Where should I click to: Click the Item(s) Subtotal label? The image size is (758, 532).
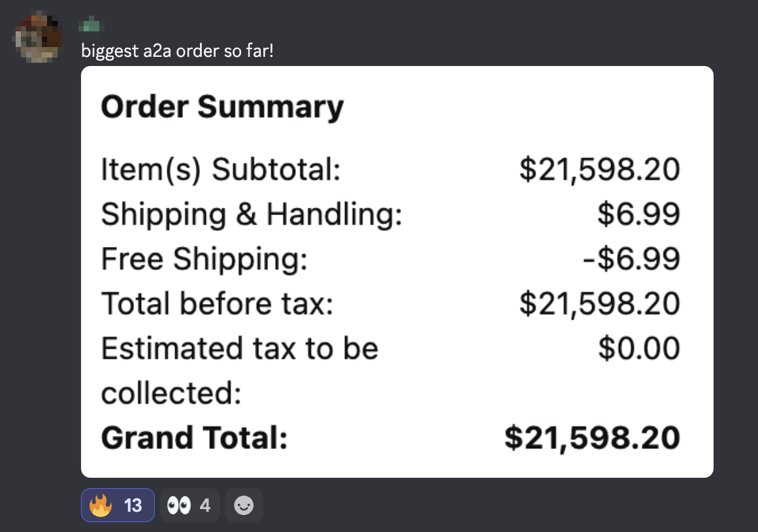tap(220, 170)
